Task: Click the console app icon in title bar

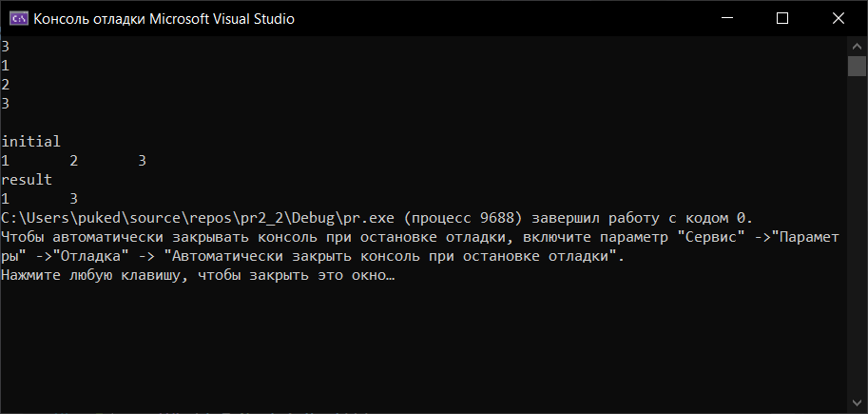Action: pos(18,18)
